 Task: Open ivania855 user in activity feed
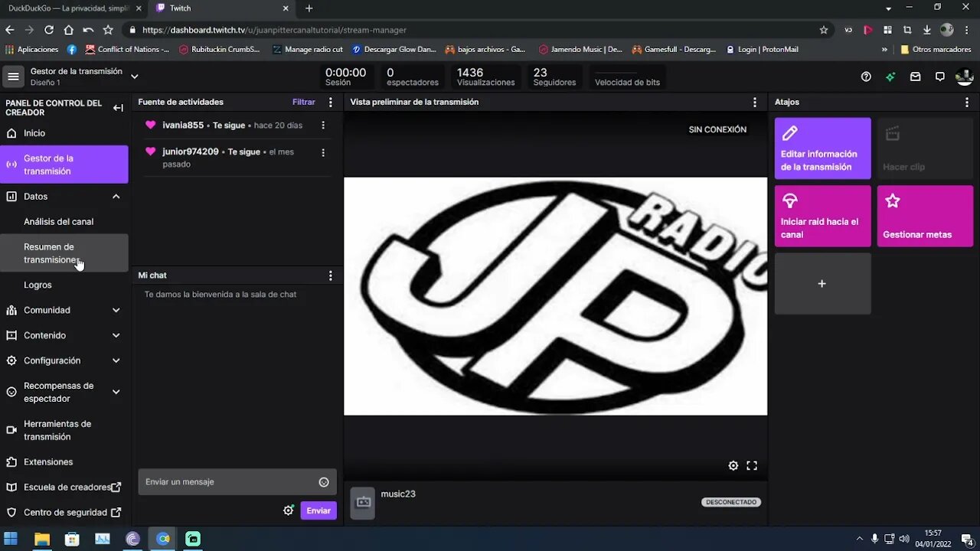183,126
